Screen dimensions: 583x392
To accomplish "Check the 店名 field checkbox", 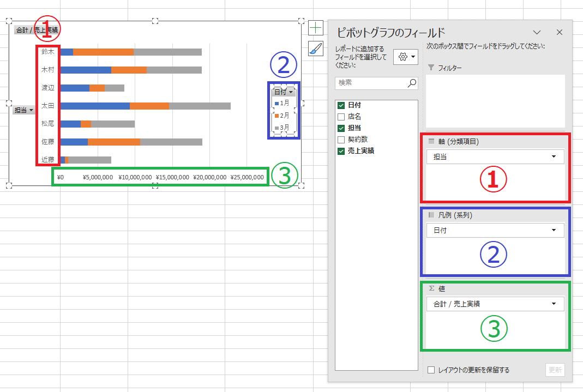I will (341, 117).
